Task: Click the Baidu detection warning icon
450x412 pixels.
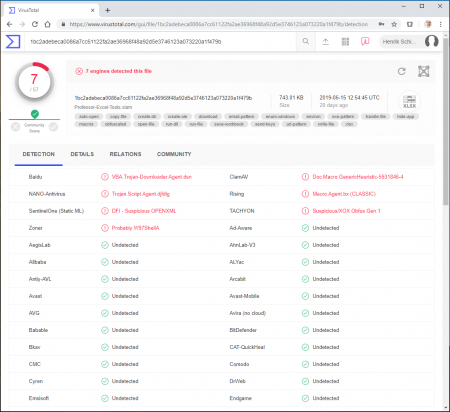Action: [x=105, y=177]
